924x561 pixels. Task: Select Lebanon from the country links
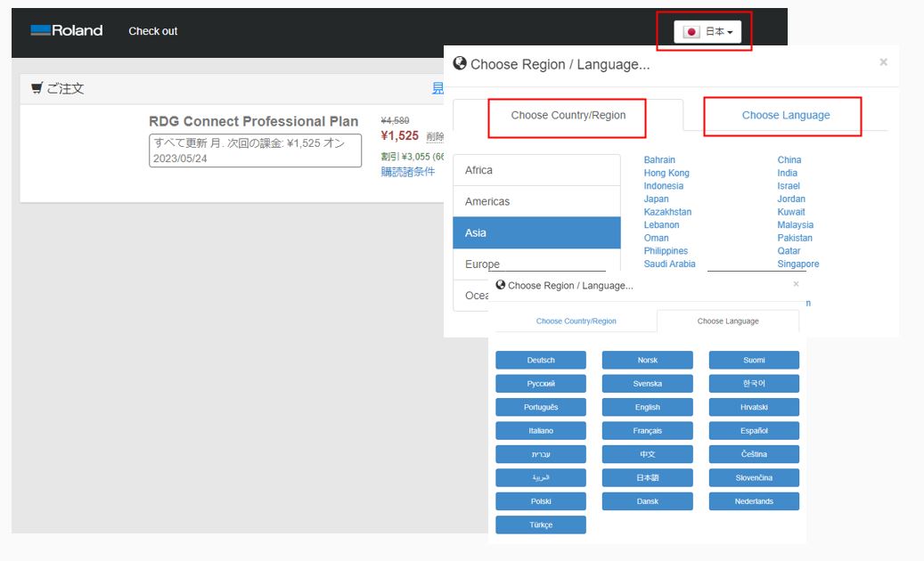(x=661, y=225)
